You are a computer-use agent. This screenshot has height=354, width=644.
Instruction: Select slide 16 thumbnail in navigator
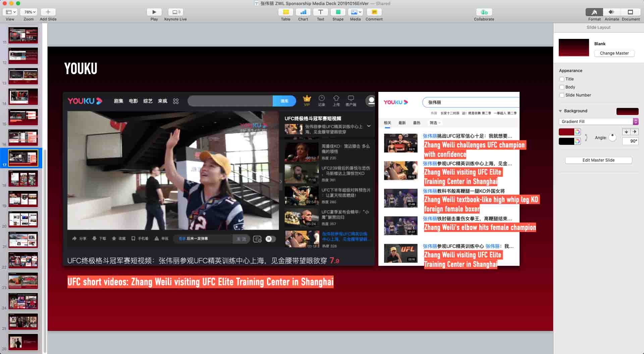tap(23, 137)
